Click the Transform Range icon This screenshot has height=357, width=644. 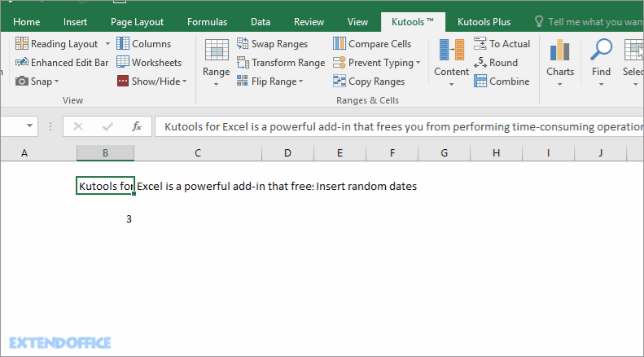coord(243,63)
